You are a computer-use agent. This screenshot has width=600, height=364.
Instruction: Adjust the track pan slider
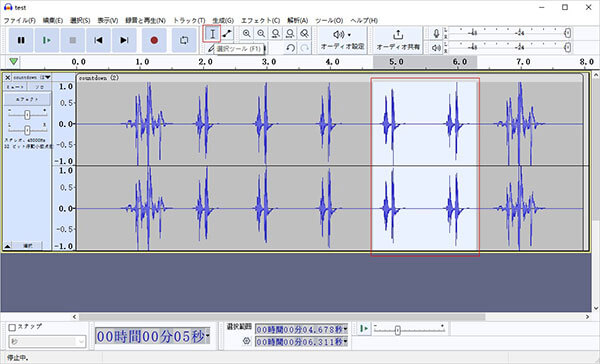27,130
